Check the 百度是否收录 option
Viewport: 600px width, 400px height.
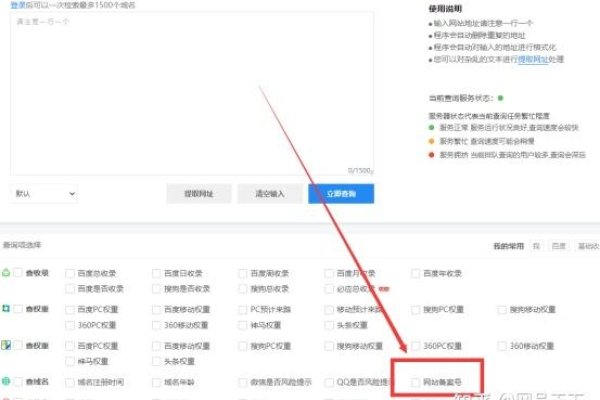[70, 289]
